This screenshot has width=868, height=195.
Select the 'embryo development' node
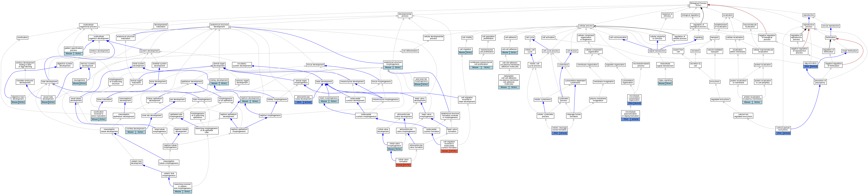99,51
